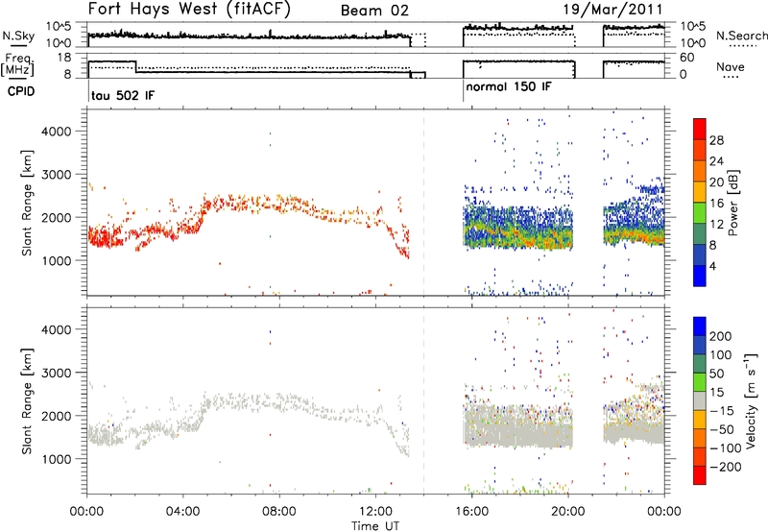The width and height of the screenshot is (768, 532).
Task: Click the "Fort Hays West (fitACF)" title
Action: (x=188, y=10)
